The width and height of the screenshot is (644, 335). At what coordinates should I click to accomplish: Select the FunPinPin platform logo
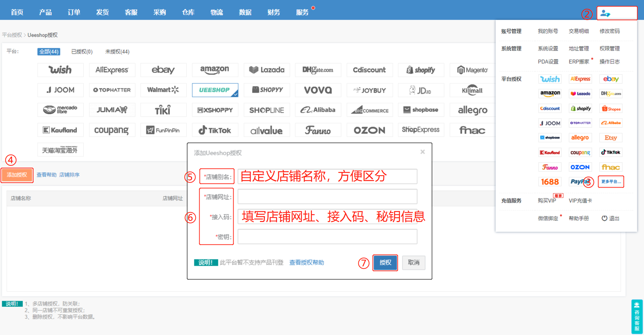coord(163,130)
